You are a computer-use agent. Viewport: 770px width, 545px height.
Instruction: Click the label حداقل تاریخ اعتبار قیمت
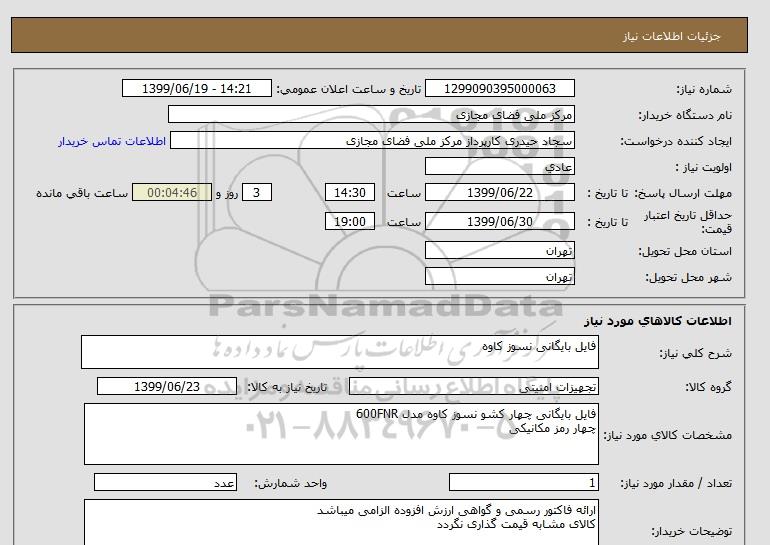pos(688,222)
